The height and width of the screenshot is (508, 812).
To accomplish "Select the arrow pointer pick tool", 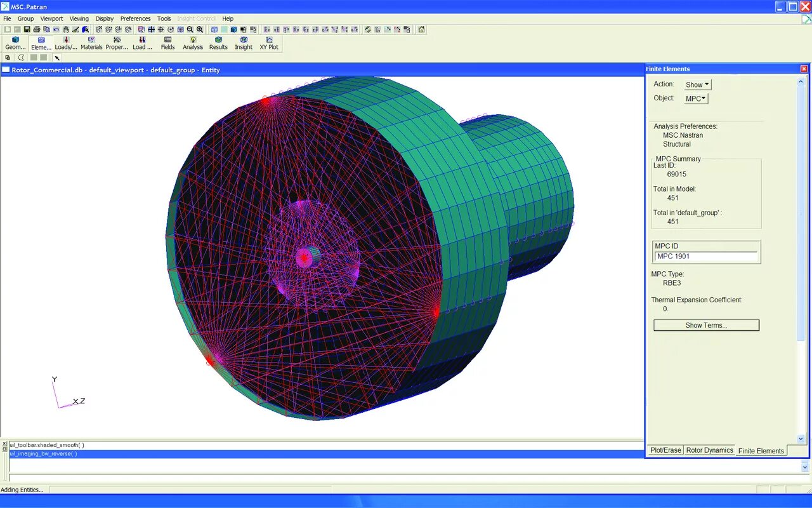I will click(x=56, y=57).
